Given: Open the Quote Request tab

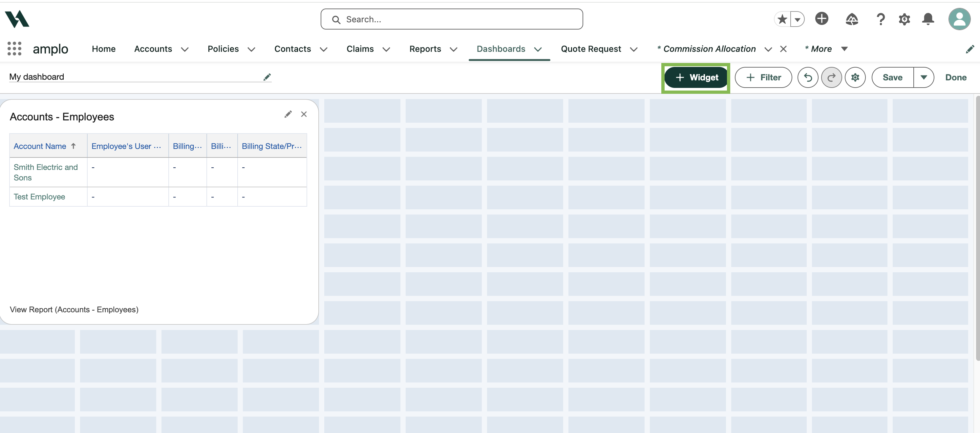Looking at the screenshot, I should (591, 49).
